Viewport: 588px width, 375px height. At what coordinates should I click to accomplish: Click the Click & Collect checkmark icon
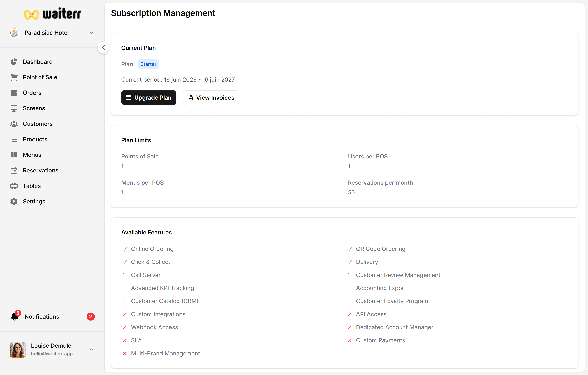pyautogui.click(x=125, y=262)
